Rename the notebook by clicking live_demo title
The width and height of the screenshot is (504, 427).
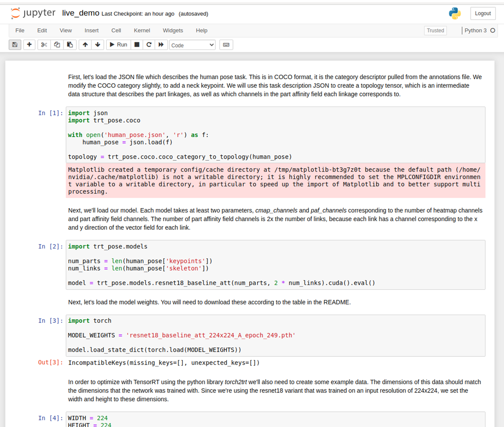80,13
